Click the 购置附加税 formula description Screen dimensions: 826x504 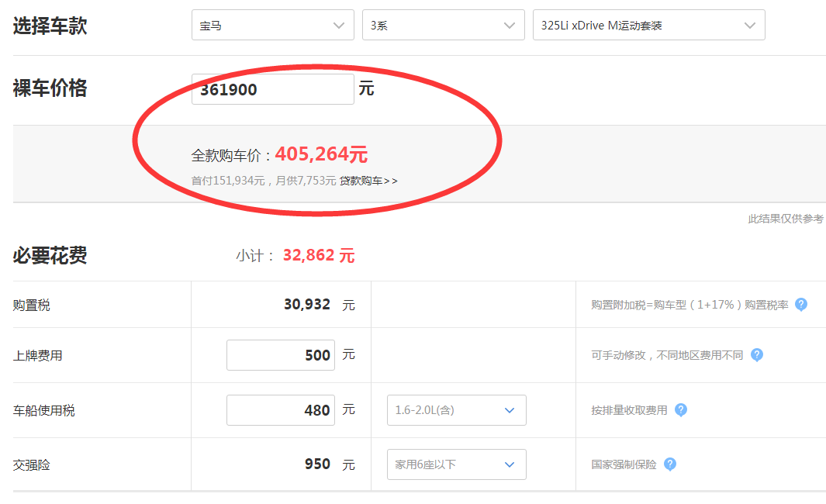pos(689,305)
